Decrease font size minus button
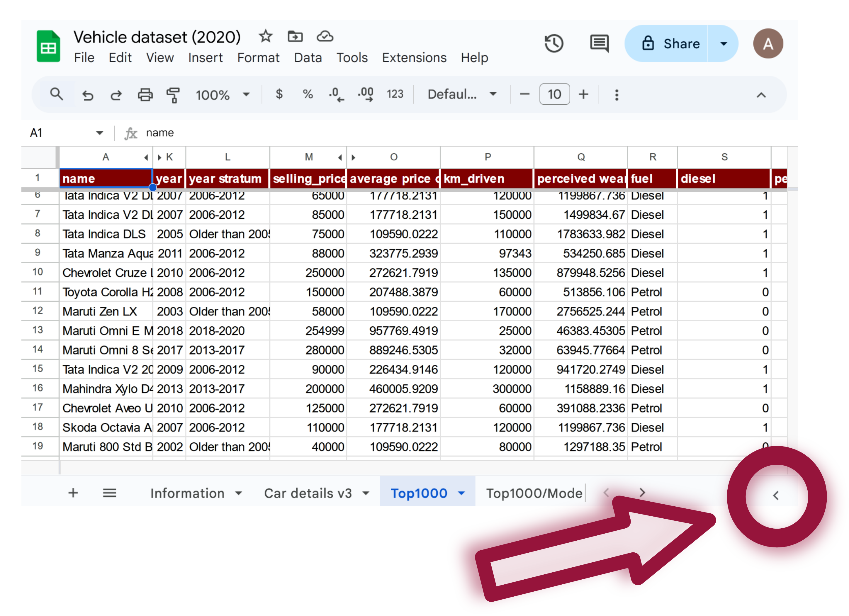This screenshot has height=616, width=849. 524,94
